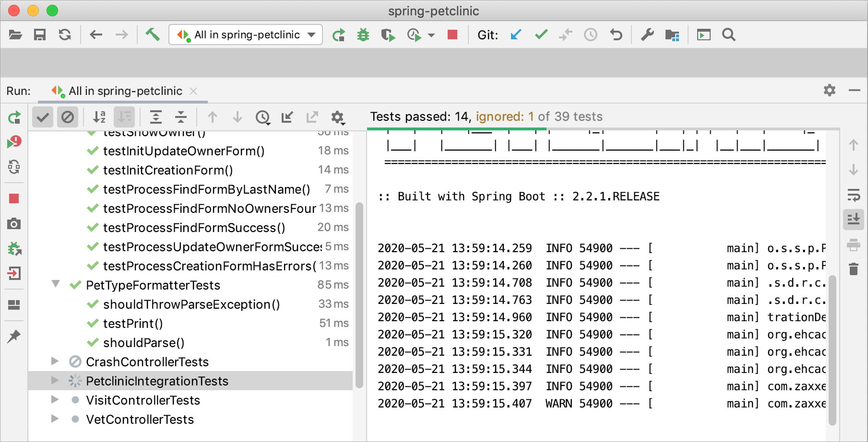Image resolution: width=868 pixels, height=442 pixels.
Task: Click the sidebar Exit icon
Action: click(14, 273)
